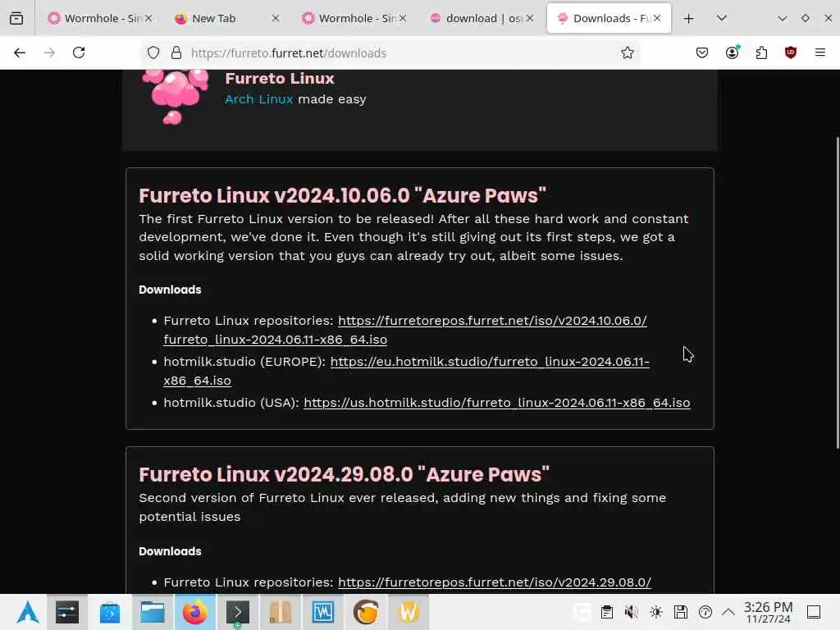Open the extensions puzzle icon
This screenshot has height=630, width=840.
pyautogui.click(x=761, y=52)
